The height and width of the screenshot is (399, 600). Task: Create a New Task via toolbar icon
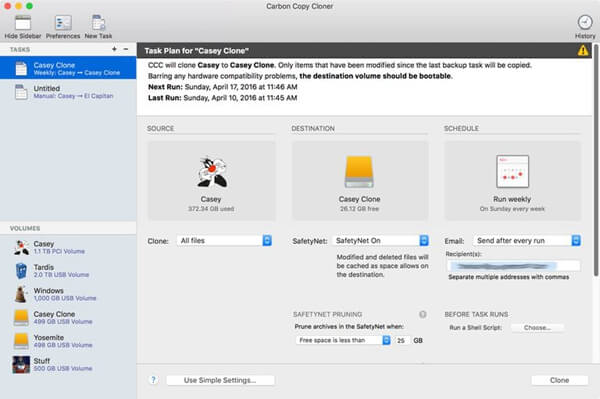[x=98, y=23]
